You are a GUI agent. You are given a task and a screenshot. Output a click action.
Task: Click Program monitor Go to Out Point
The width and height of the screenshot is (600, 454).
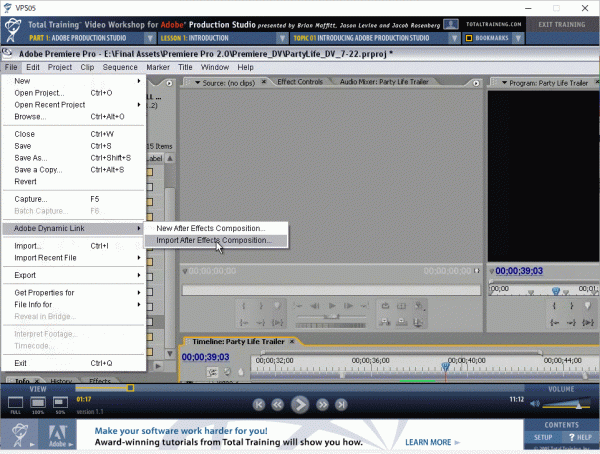(x=571, y=323)
